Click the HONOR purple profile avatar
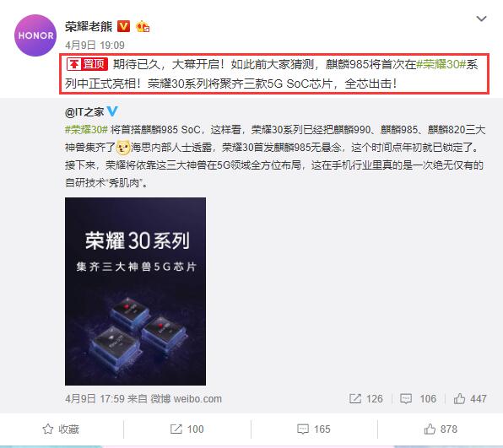 [x=35, y=35]
